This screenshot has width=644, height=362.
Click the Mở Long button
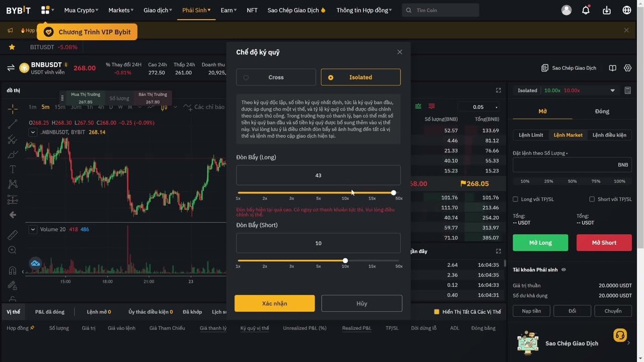(x=540, y=243)
